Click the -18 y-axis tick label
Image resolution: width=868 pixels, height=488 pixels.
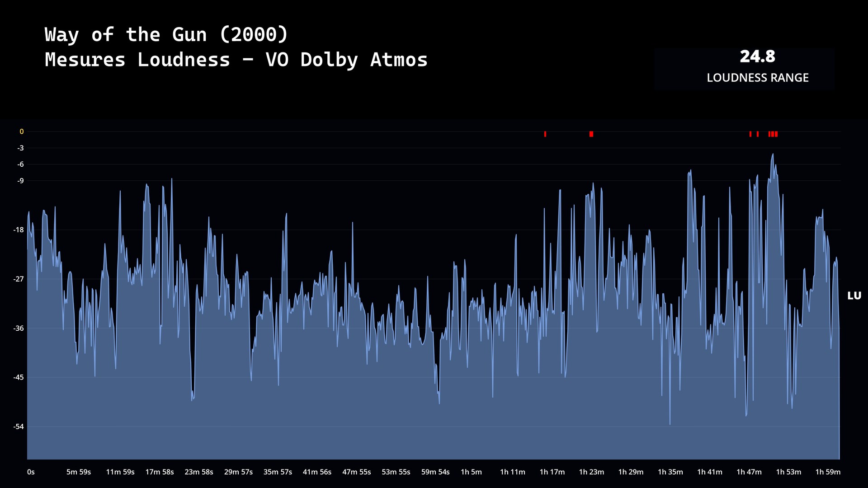(19, 230)
